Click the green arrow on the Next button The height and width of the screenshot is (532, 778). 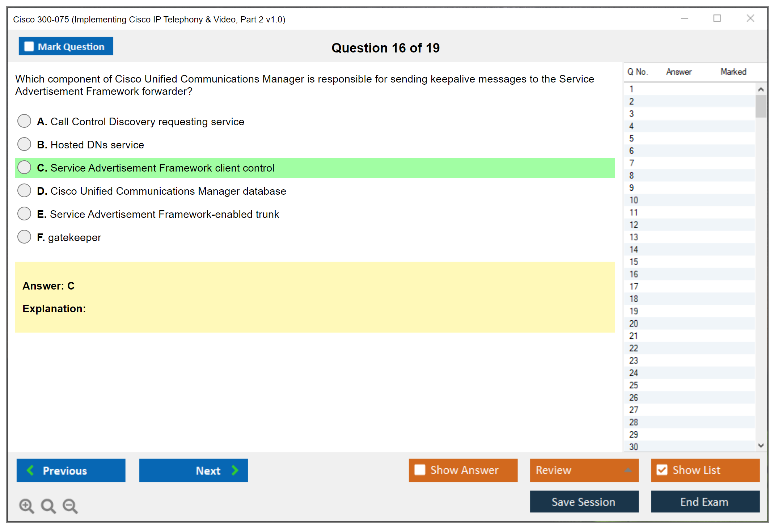[235, 470]
